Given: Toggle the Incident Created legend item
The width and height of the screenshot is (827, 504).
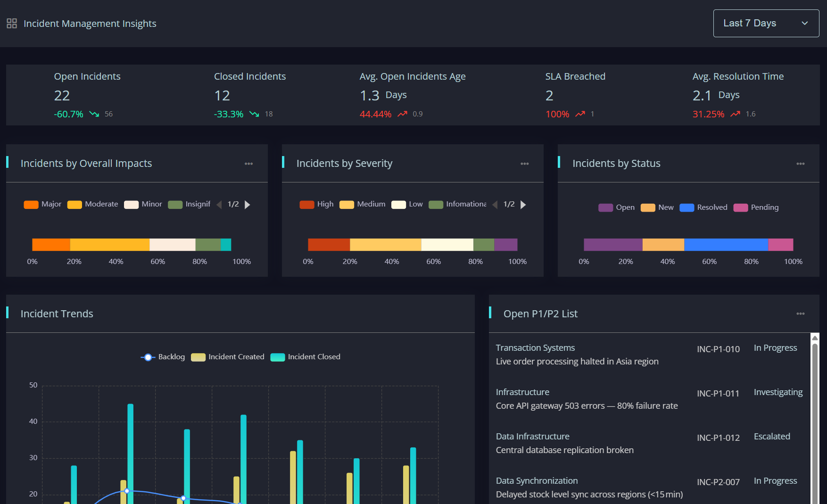Looking at the screenshot, I should [x=228, y=357].
